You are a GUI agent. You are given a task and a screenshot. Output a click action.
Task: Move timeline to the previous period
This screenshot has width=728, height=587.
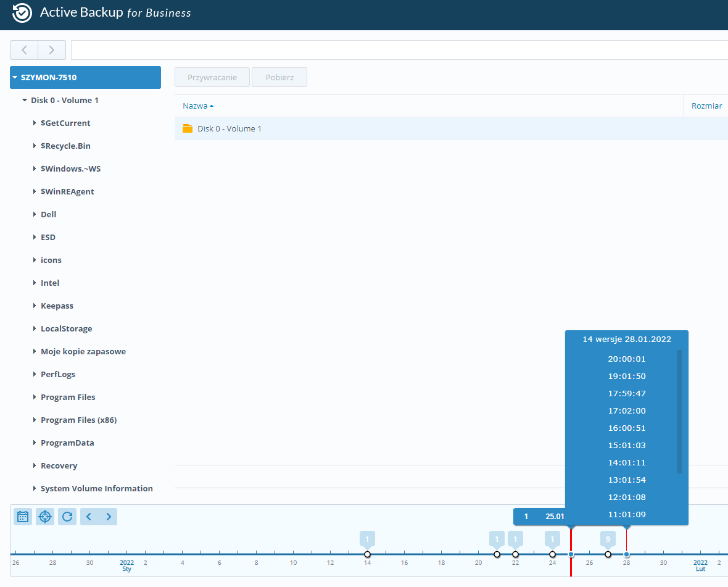[89, 517]
